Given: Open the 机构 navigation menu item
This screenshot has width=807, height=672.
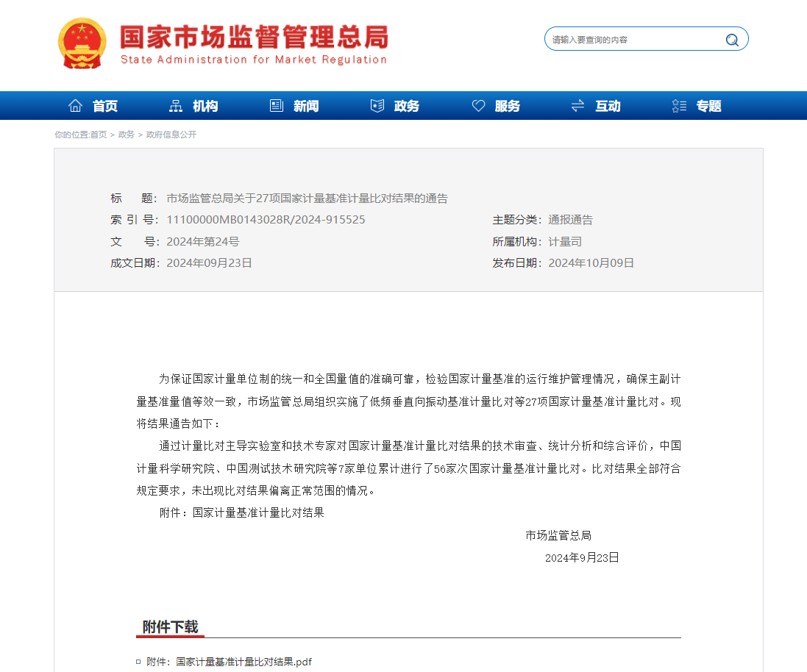Looking at the screenshot, I should click(205, 106).
